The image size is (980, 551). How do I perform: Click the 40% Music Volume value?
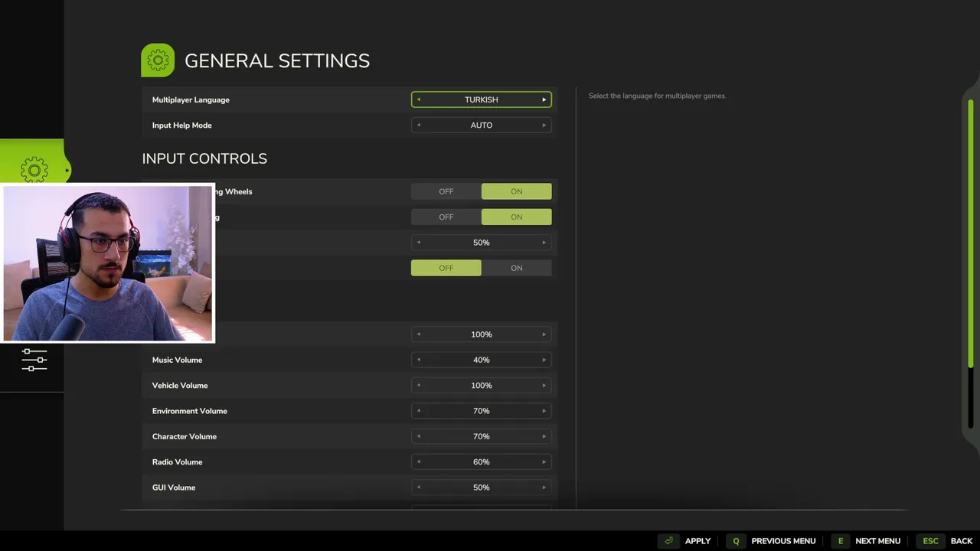(x=482, y=360)
